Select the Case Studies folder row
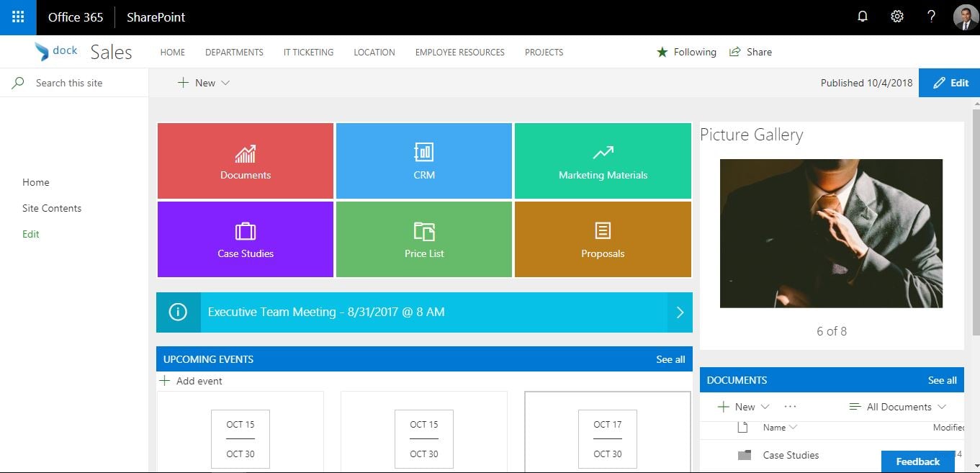The width and height of the screenshot is (980, 473). coord(790,455)
